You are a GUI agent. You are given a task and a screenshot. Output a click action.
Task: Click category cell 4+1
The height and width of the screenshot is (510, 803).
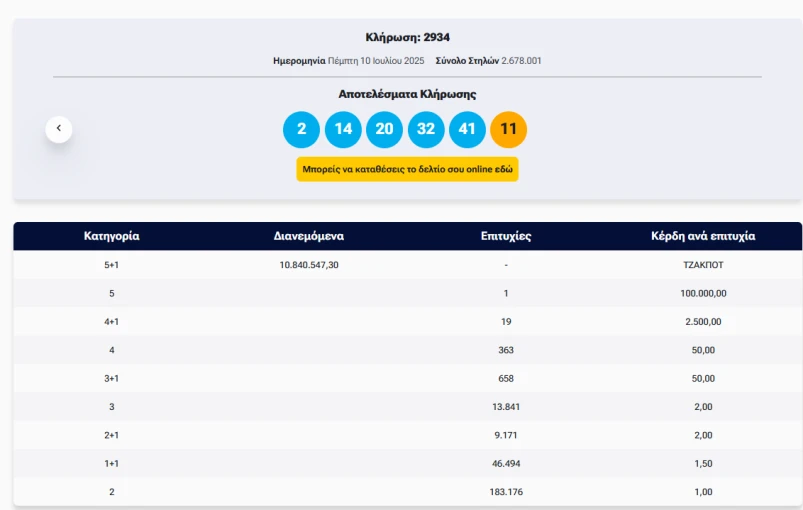click(112, 322)
